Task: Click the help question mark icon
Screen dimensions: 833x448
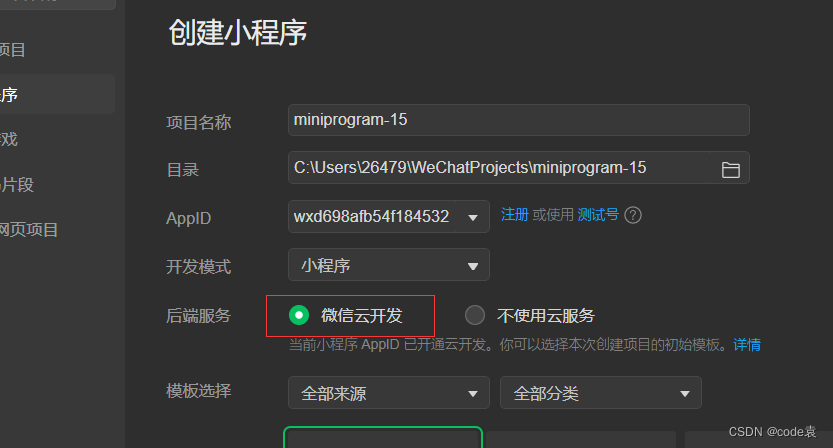Action: (x=633, y=215)
